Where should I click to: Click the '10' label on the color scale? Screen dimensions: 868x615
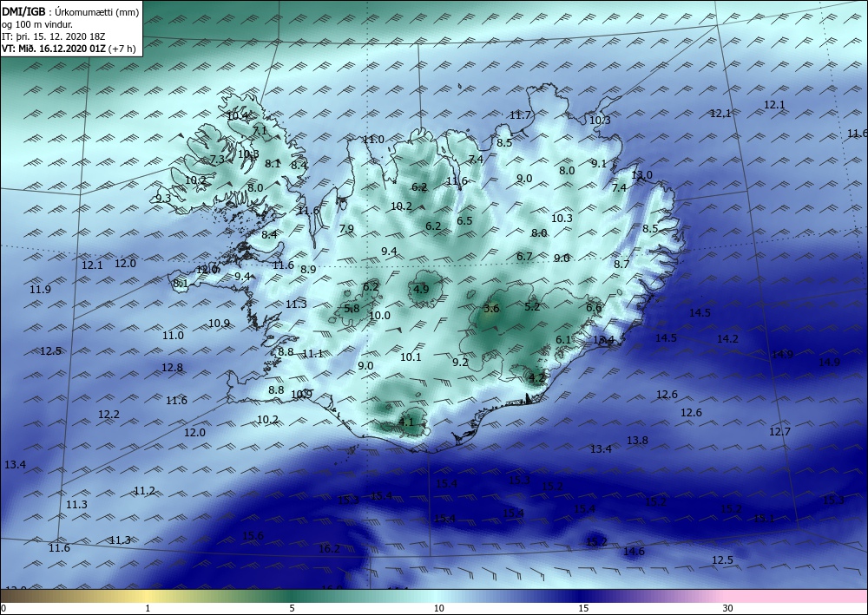pyautogui.click(x=439, y=608)
